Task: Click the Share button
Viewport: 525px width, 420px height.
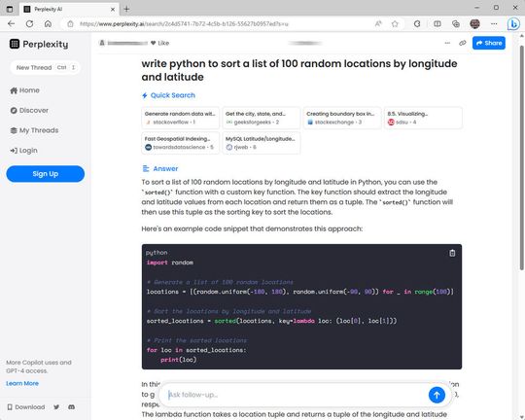Action: (489, 43)
